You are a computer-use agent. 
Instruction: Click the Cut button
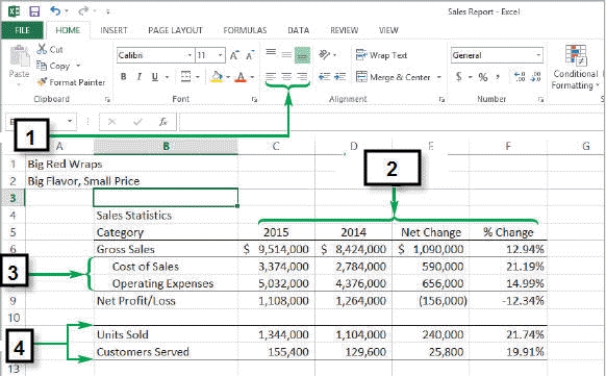tap(50, 49)
